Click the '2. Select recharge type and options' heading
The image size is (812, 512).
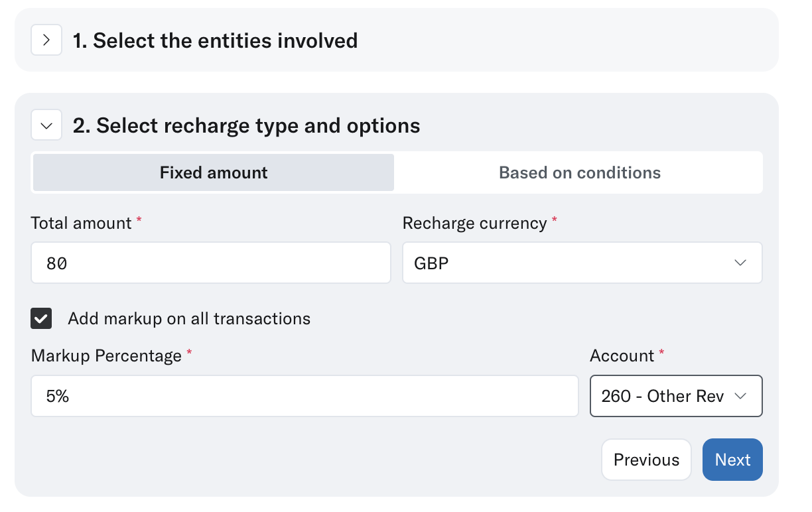(x=246, y=125)
